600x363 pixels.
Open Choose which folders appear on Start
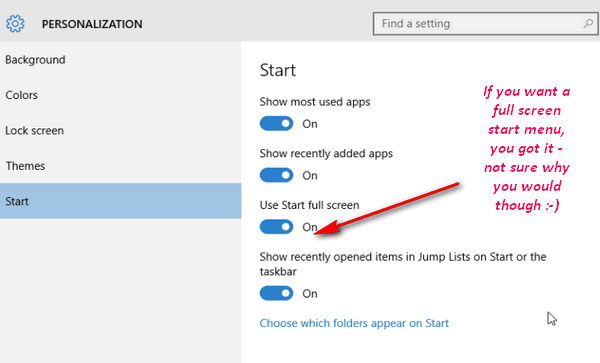[x=354, y=323]
